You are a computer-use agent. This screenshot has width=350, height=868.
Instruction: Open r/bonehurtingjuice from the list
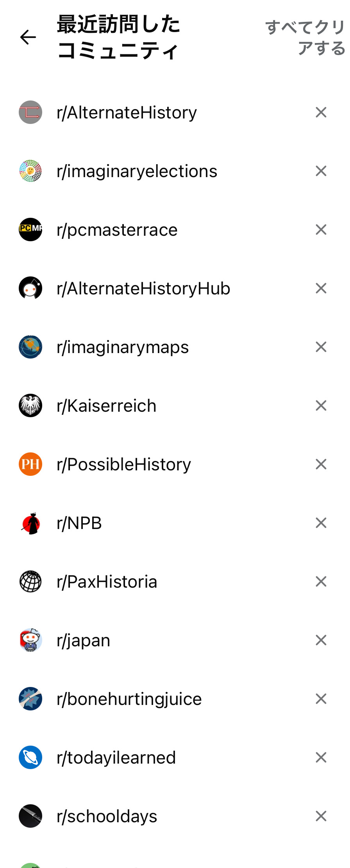click(x=129, y=699)
